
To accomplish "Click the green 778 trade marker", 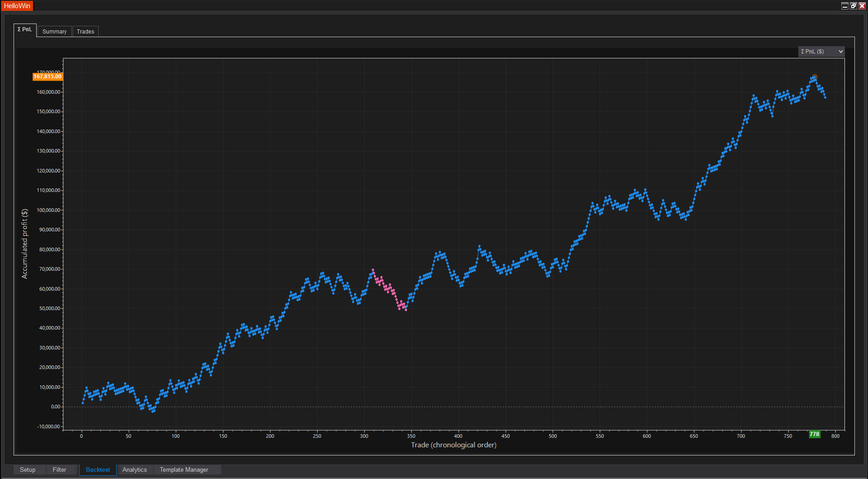I will 814,434.
